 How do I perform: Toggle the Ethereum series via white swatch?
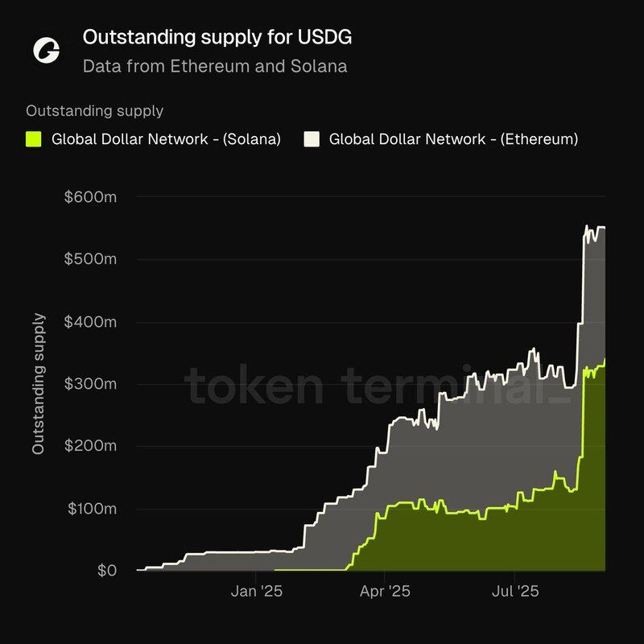pyautogui.click(x=312, y=139)
